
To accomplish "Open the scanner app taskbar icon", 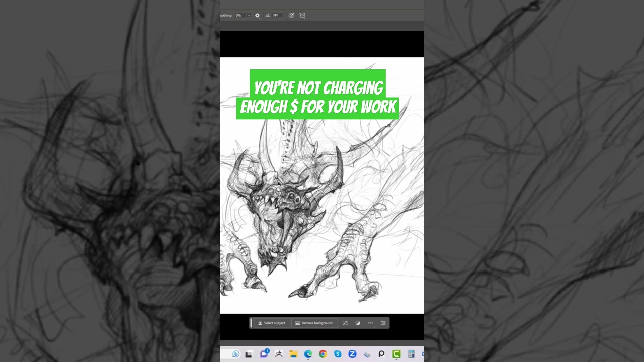I will [367, 354].
